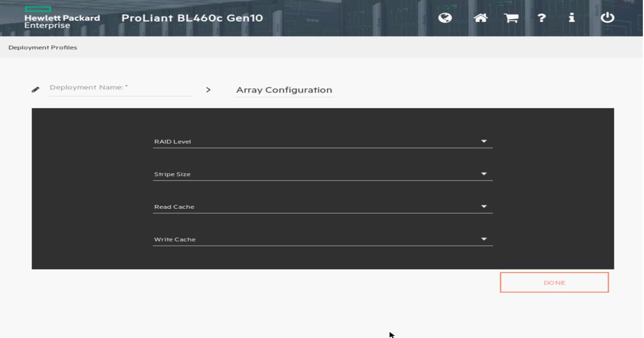This screenshot has width=644, height=338.
Task: Click the Hewlett Packard Enterprise logo
Action: pos(51,17)
